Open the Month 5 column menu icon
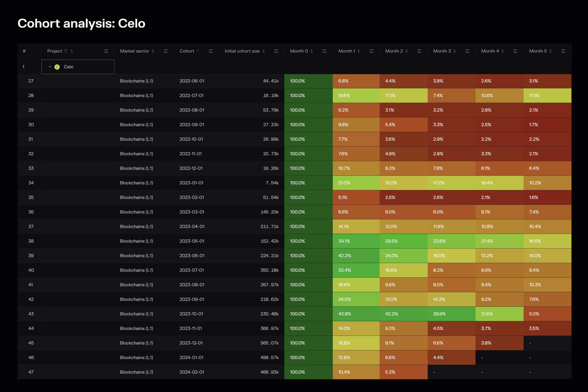This screenshot has height=392, width=588. pos(563,51)
